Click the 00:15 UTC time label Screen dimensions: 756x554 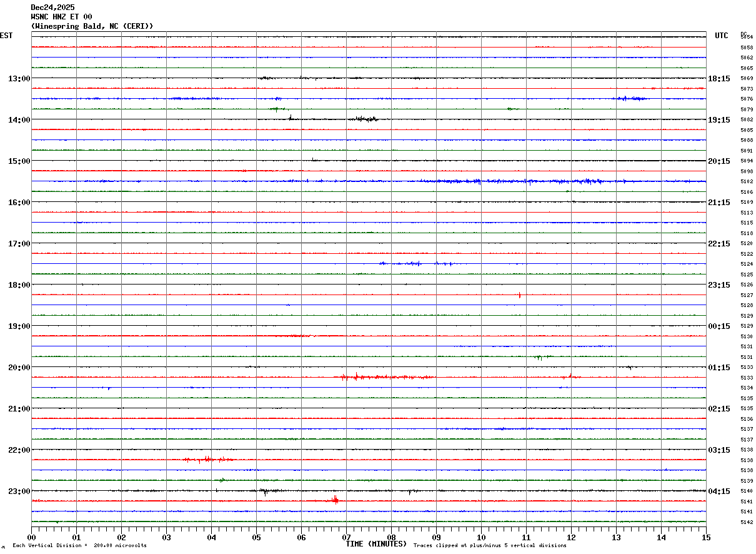click(x=719, y=326)
